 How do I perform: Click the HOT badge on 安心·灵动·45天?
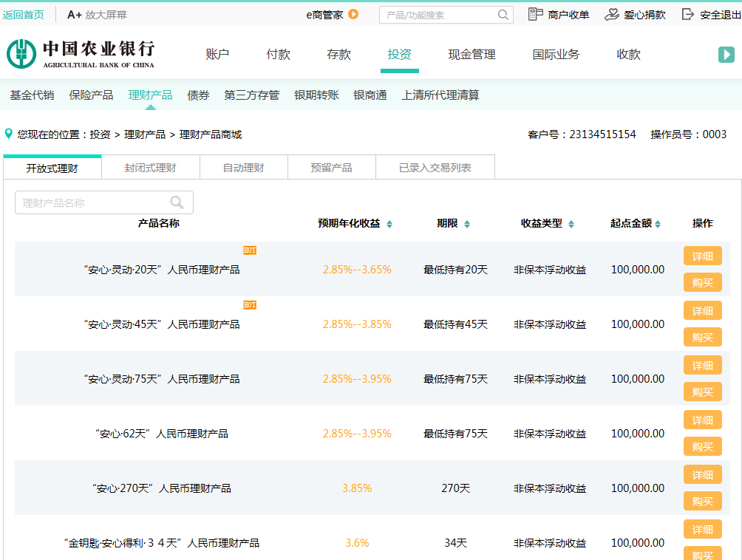pos(250,305)
